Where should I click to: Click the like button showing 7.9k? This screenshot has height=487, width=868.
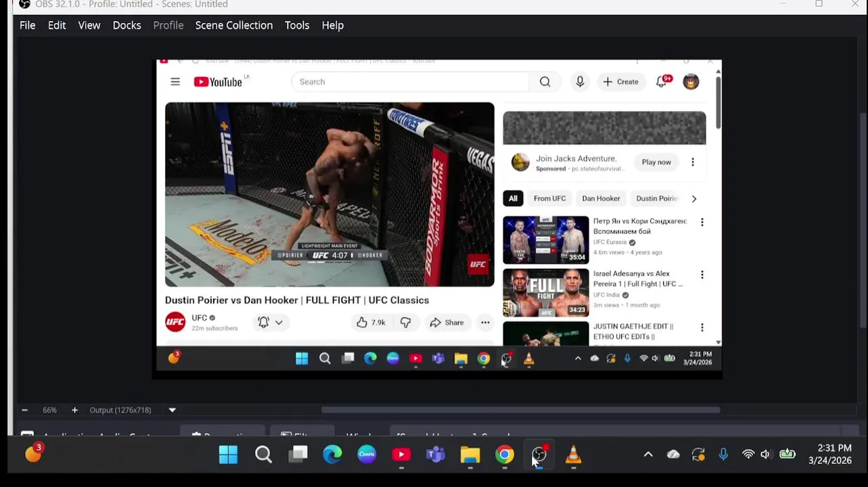pyautogui.click(x=371, y=323)
